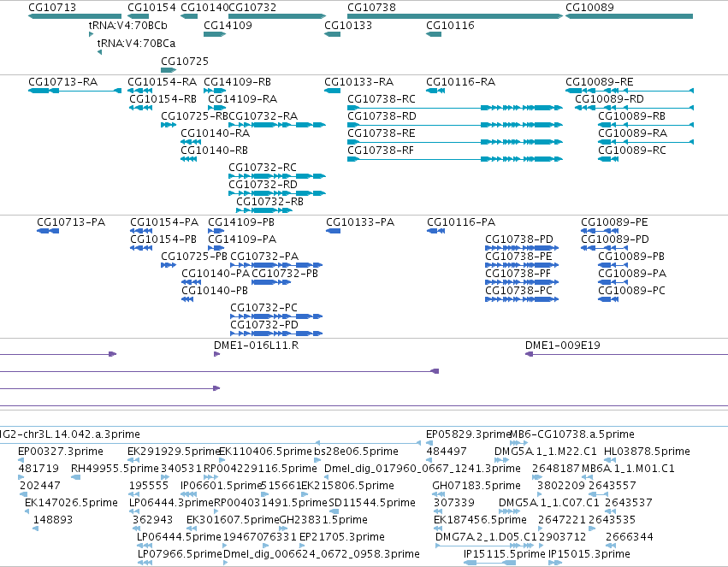
Task: Click the IP06601.5prime EST label
Action: 222,486
